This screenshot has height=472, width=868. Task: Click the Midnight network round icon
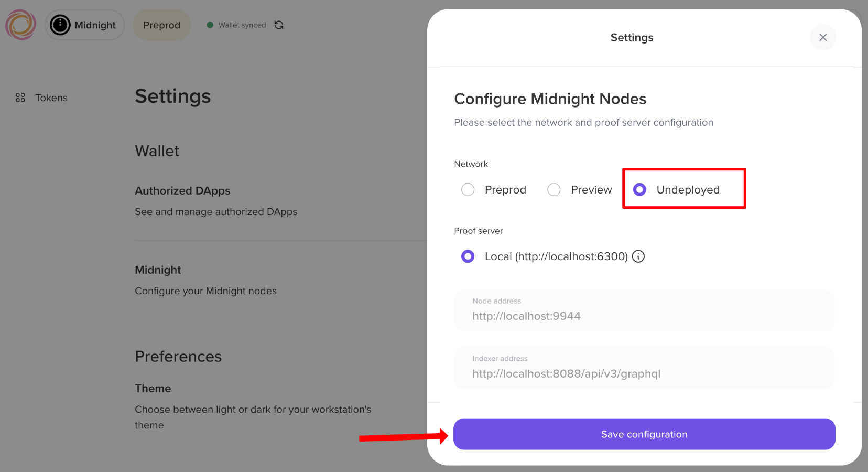60,25
